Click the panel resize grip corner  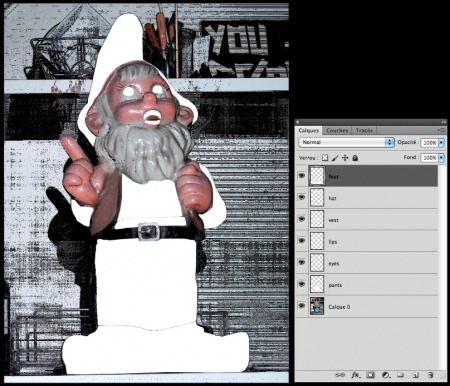pos(443,377)
